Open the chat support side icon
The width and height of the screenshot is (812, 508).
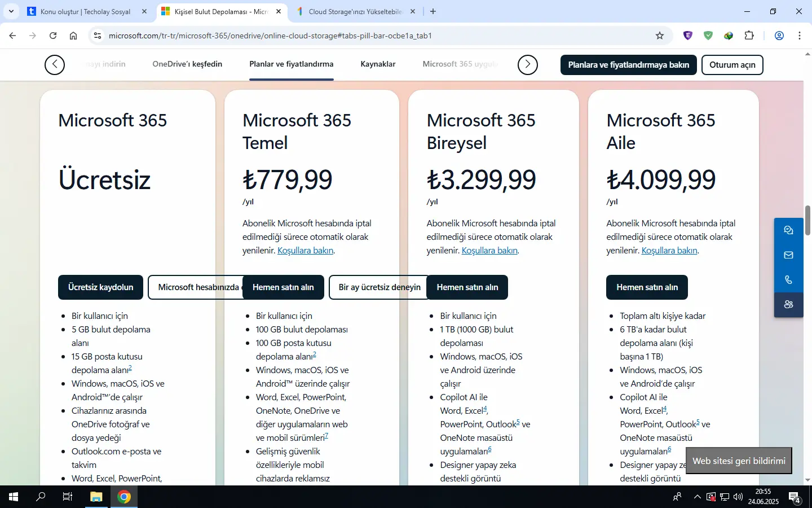788,230
